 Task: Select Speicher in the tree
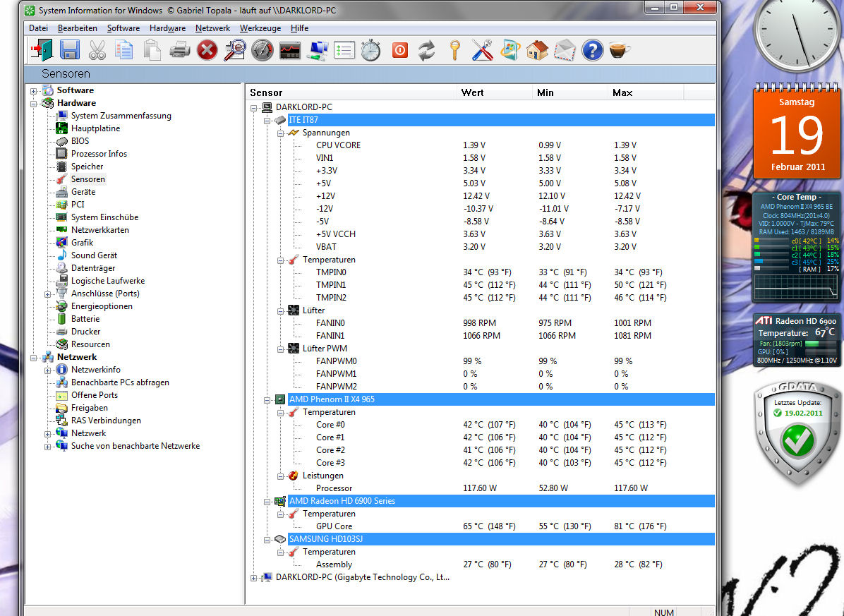click(87, 167)
